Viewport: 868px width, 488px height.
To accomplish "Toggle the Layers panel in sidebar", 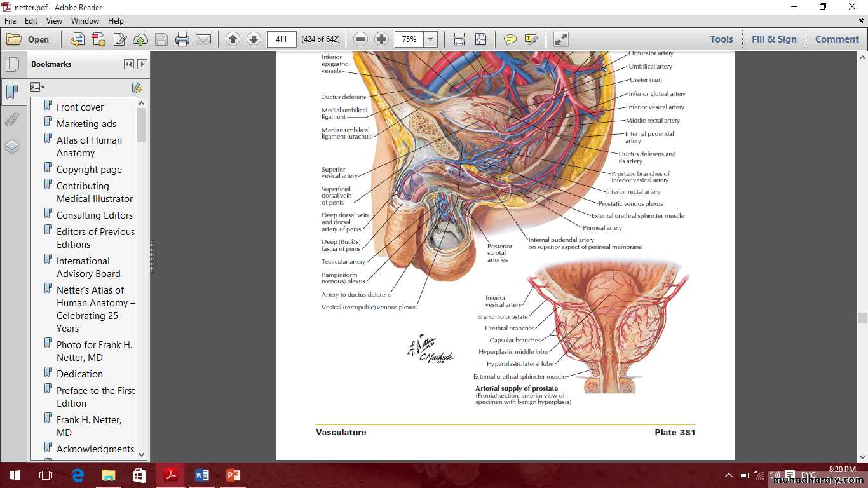I will pyautogui.click(x=12, y=147).
